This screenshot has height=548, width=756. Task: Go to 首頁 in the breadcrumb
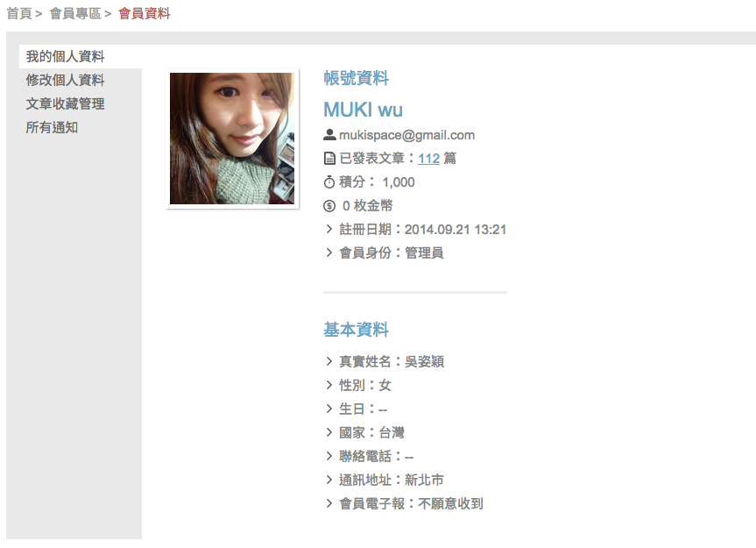[18, 13]
